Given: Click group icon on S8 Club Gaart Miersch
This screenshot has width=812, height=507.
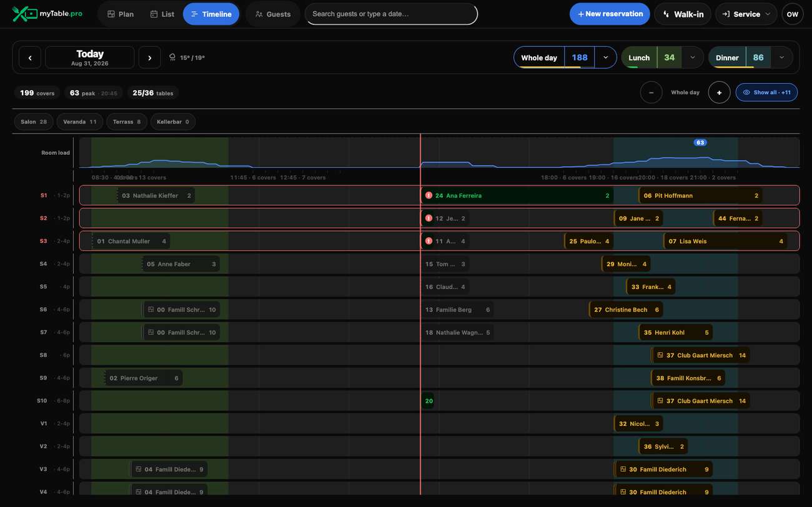Looking at the screenshot, I should (x=660, y=355).
